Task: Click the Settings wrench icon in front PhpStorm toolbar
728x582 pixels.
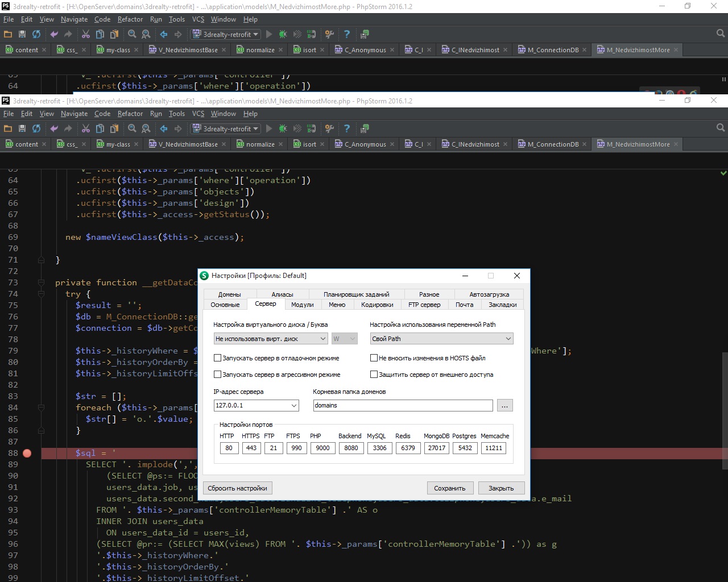Action: click(329, 129)
